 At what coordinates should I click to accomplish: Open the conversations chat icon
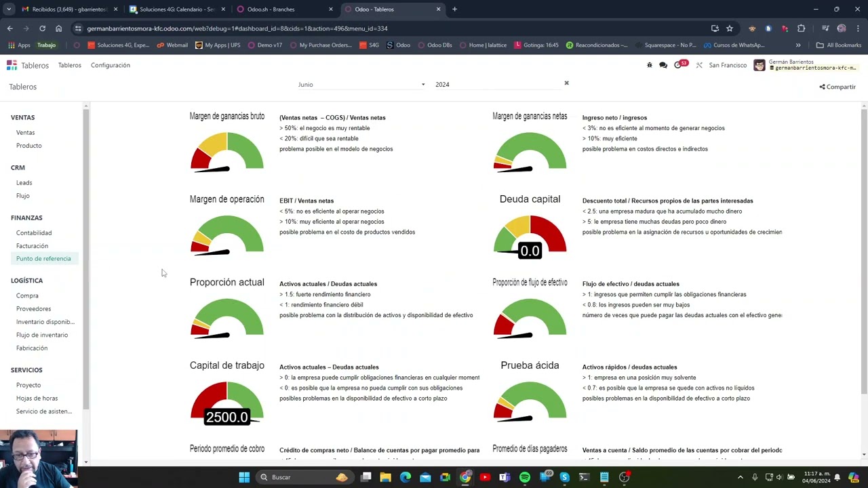[x=663, y=65]
